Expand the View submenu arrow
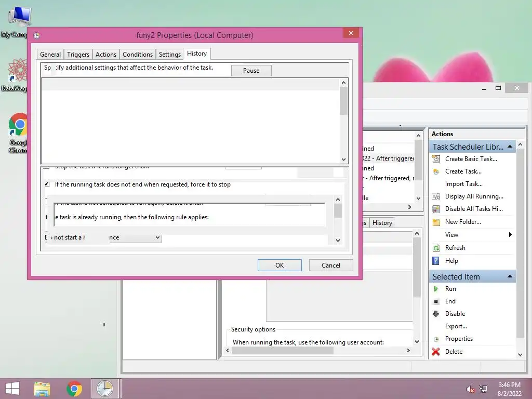Image resolution: width=532 pixels, height=399 pixels. pos(510,235)
